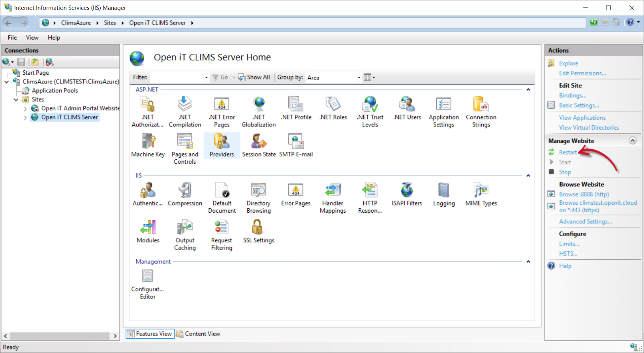Click Edit Permissions link
Image resolution: width=644 pixels, height=353 pixels.
582,73
